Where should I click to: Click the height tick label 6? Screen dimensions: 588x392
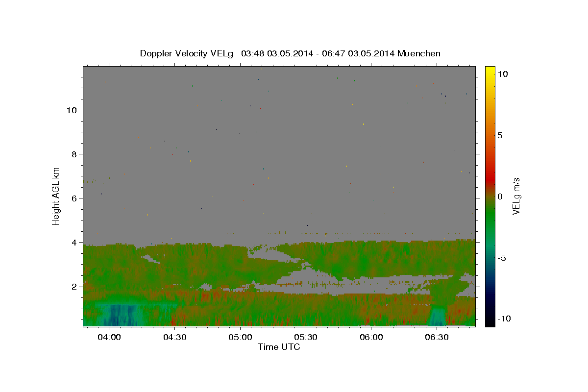(x=74, y=198)
